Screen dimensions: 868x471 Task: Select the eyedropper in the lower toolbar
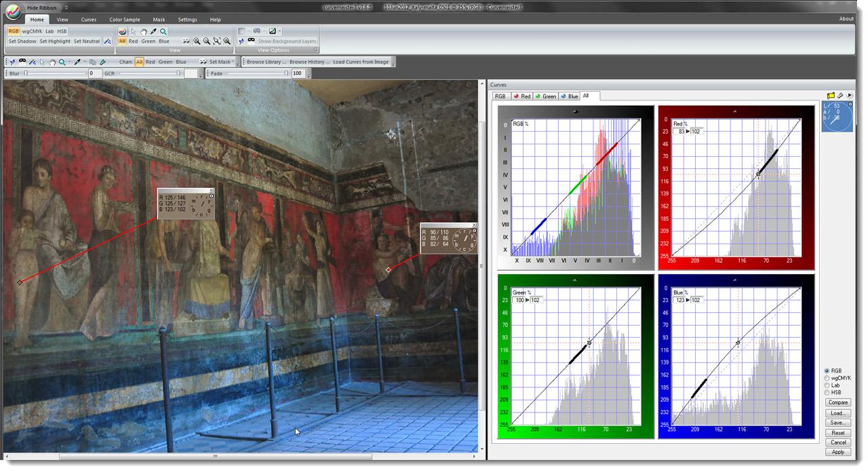pyautogui.click(x=77, y=62)
